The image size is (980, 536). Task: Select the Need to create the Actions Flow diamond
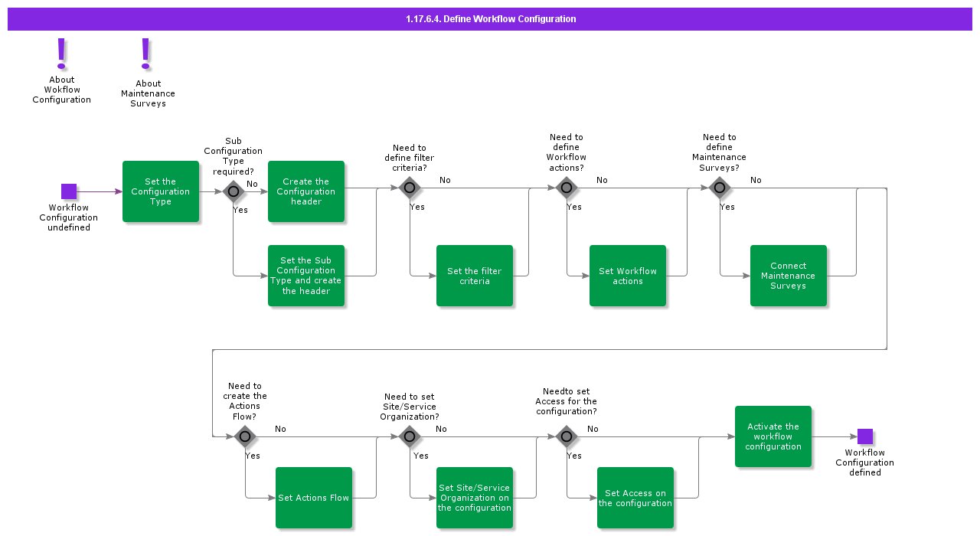pos(245,436)
